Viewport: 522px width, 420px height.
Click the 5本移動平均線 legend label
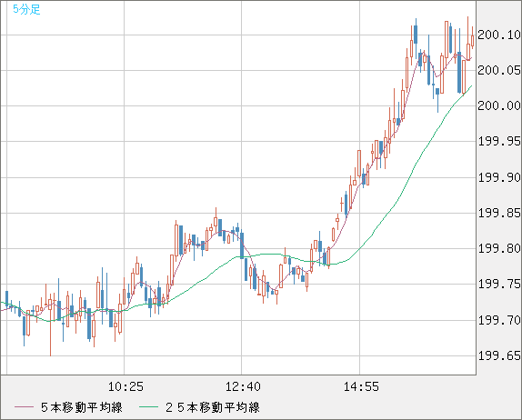[82, 407]
